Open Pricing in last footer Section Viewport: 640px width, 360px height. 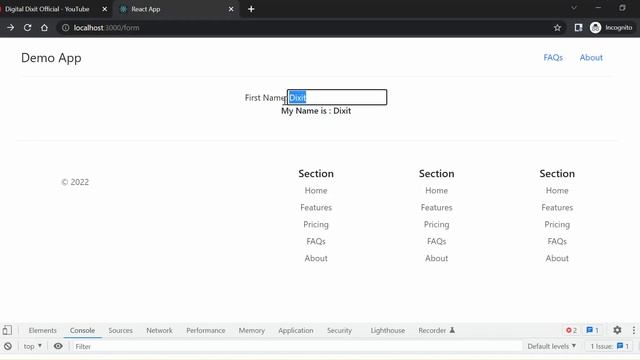(x=557, y=224)
